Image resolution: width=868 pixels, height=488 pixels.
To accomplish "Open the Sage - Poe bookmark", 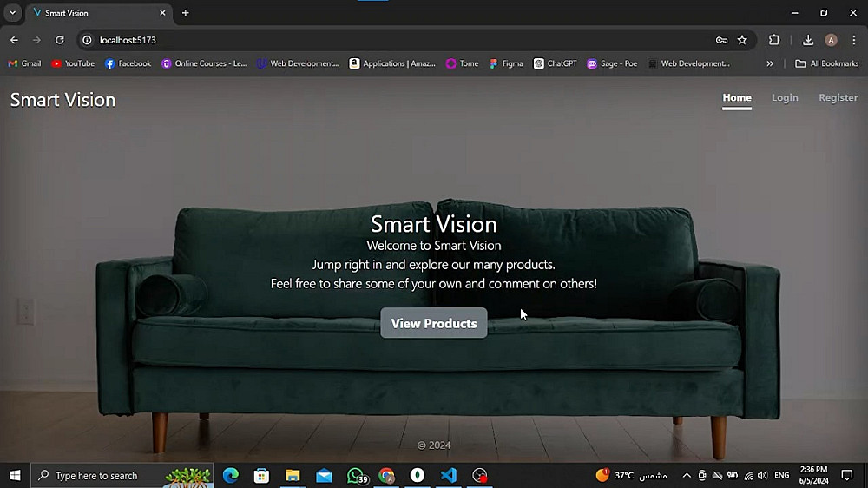I will click(x=612, y=63).
